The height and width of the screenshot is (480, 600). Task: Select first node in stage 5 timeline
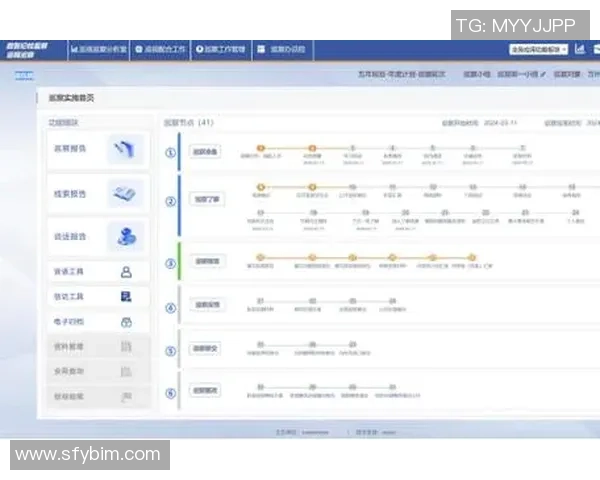[x=261, y=345]
